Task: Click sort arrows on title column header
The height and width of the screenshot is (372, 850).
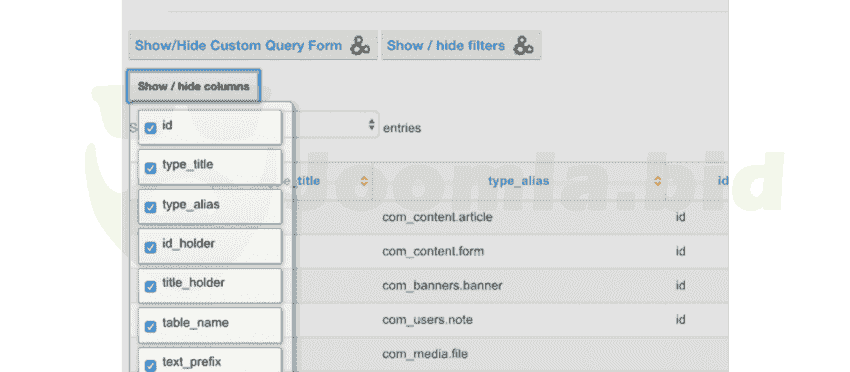Action: (x=364, y=181)
